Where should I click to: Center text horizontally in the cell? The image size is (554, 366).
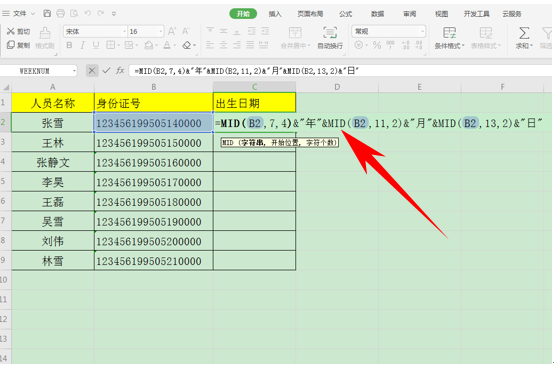coord(223,45)
